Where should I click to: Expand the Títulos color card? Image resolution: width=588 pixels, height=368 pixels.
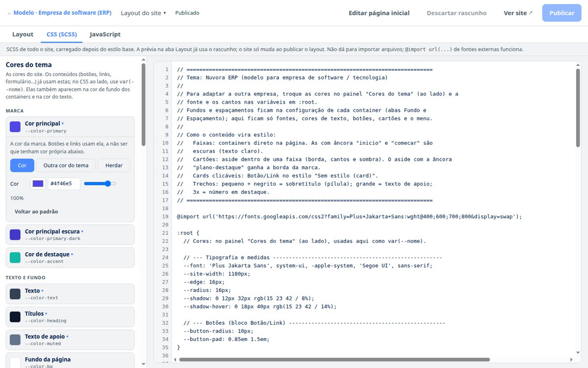(x=71, y=317)
